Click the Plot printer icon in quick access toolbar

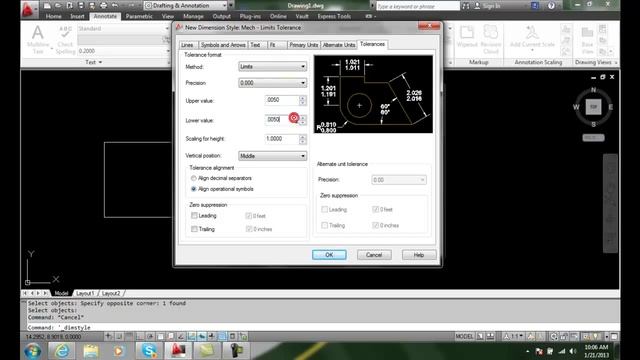[104, 6]
